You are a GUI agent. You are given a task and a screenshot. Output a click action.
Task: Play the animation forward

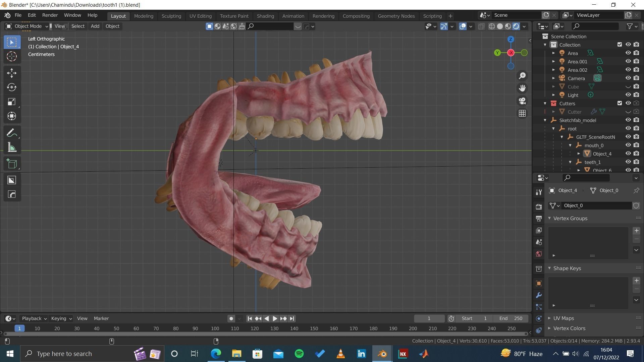(275, 319)
